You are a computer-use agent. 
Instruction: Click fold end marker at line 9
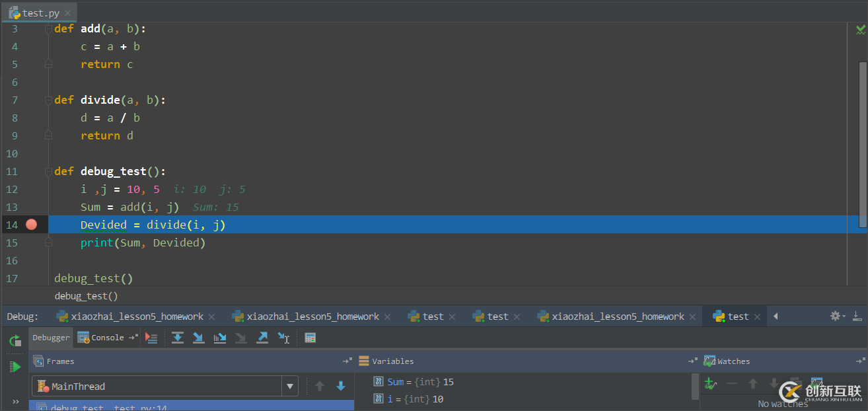click(x=48, y=135)
